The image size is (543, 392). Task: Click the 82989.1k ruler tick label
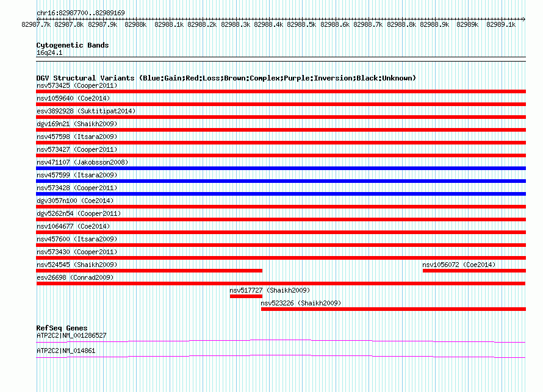click(x=501, y=24)
